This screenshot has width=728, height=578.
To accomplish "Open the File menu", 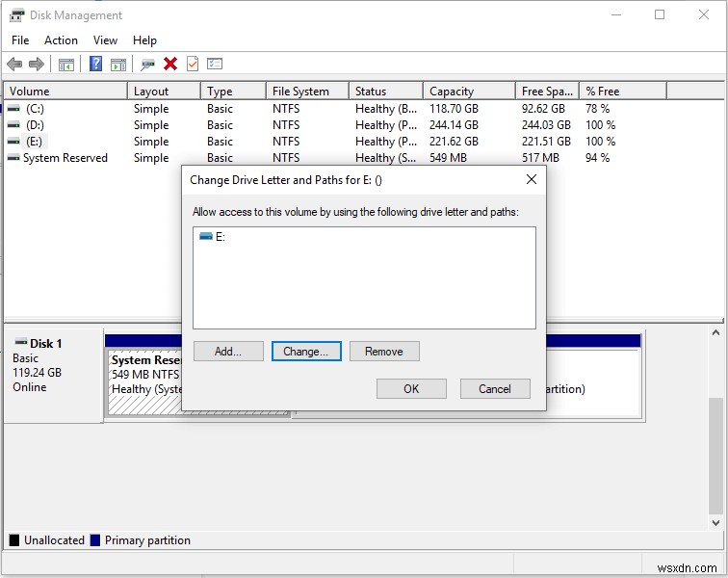I will [20, 40].
